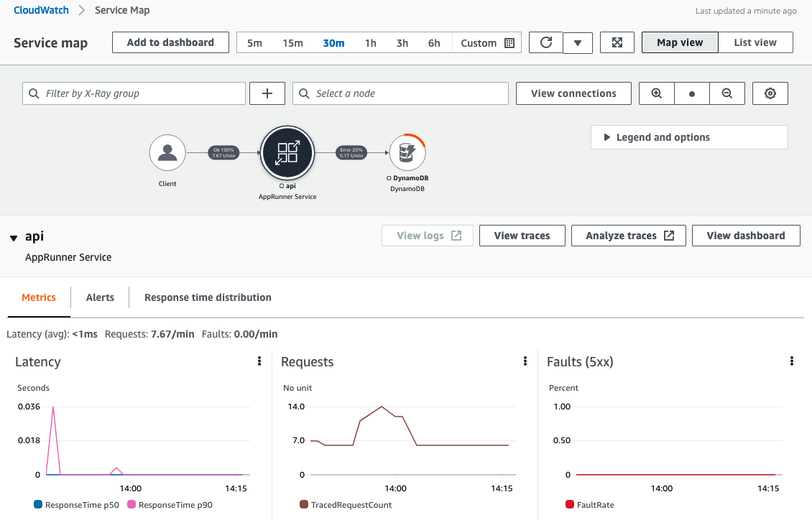Image resolution: width=812 pixels, height=520 pixels.
Task: Open Latency chart options menu
Action: click(259, 361)
